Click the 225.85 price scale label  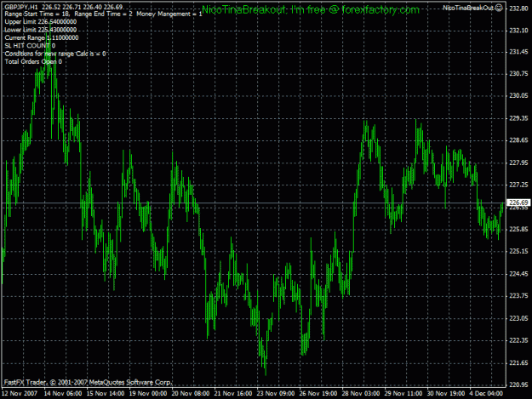coord(518,229)
